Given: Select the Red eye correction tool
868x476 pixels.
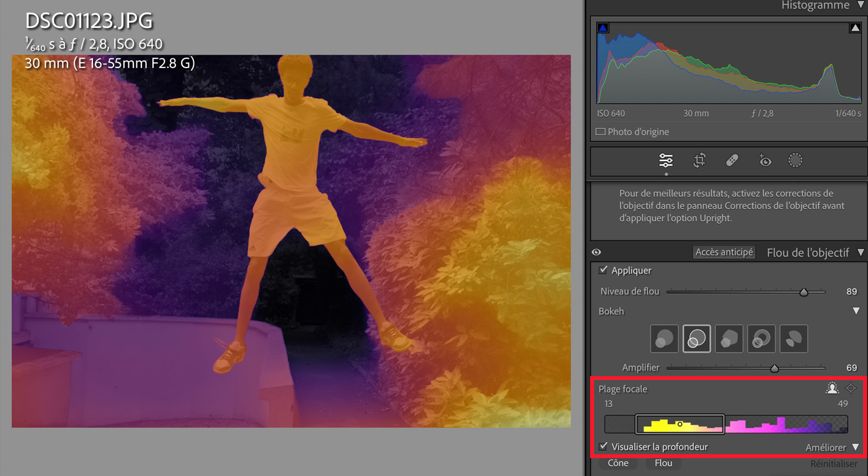Looking at the screenshot, I should 764,161.
